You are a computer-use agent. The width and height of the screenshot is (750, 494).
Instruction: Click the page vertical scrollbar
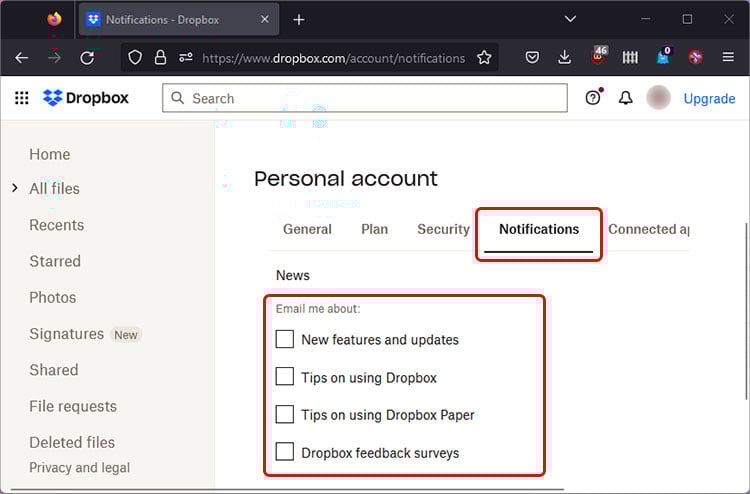tap(746, 311)
